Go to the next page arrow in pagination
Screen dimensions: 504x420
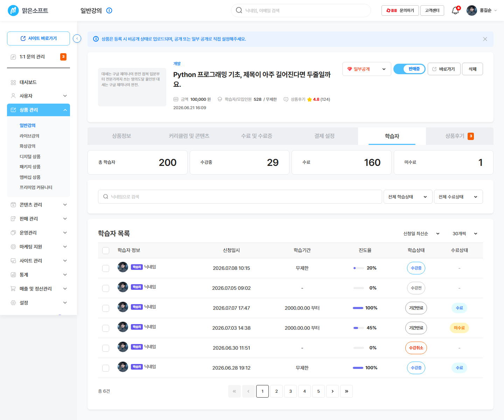click(332, 391)
